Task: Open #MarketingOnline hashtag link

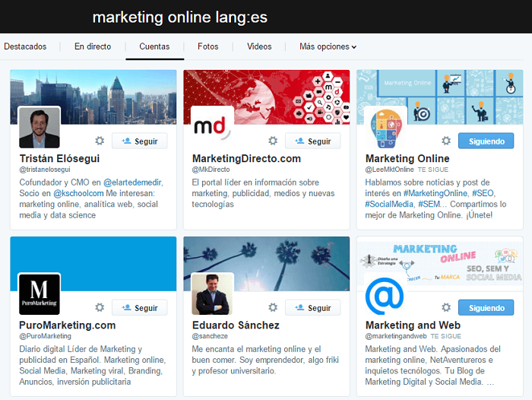Action: pos(435,193)
